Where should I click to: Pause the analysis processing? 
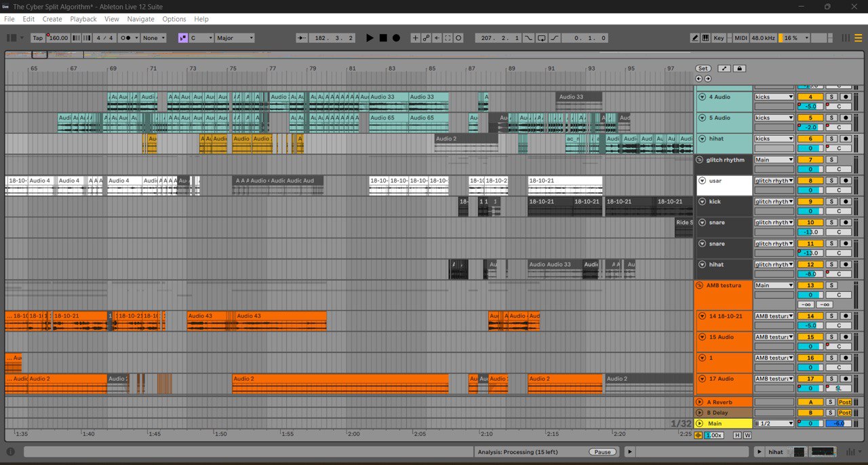(x=603, y=452)
